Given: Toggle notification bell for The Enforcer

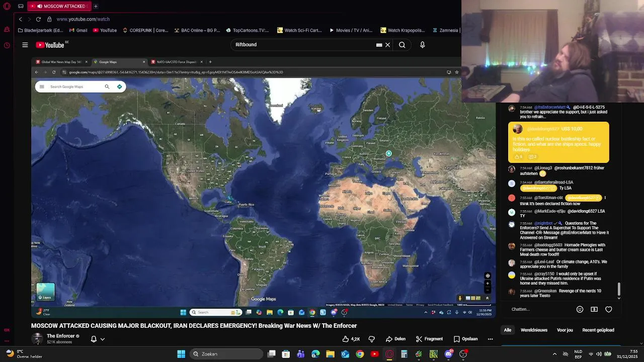Looking at the screenshot, I should pos(94,339).
